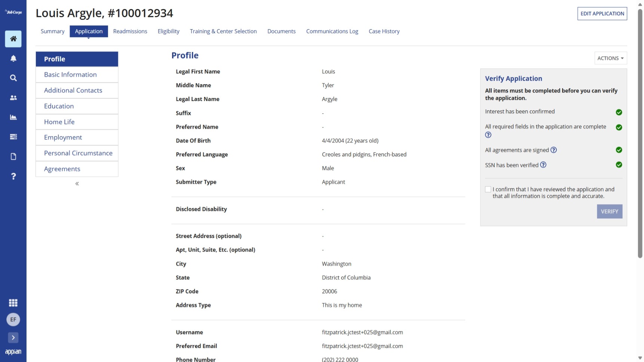Open the records list icon in sidebar

point(13,137)
